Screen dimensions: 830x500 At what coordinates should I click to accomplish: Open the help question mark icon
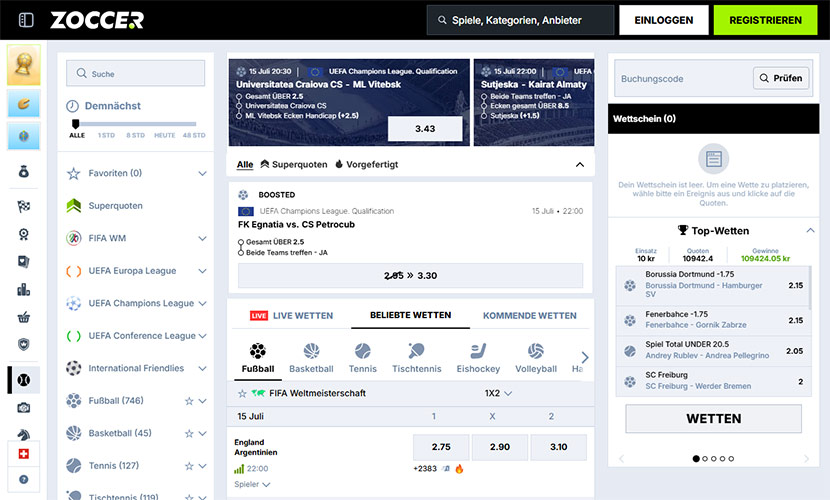pos(24,479)
